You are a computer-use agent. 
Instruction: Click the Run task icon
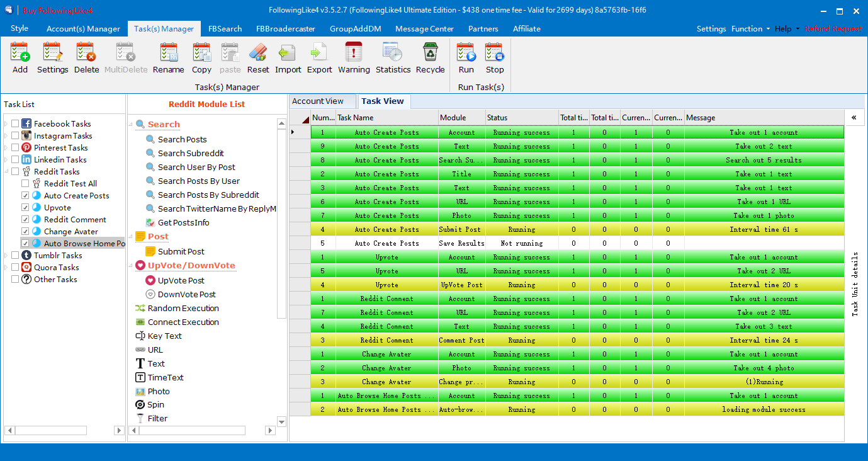coord(466,52)
